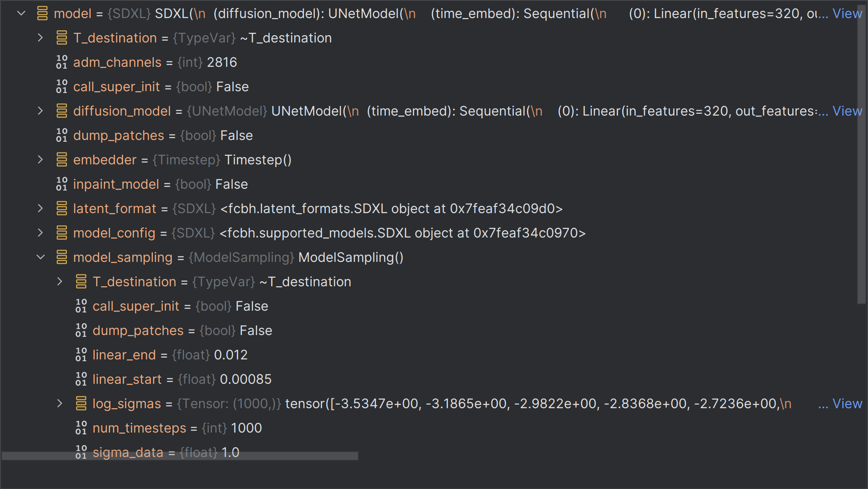Viewport: 868px width, 489px height.
Task: Expand the model_config SDXL node
Action: click(x=41, y=233)
